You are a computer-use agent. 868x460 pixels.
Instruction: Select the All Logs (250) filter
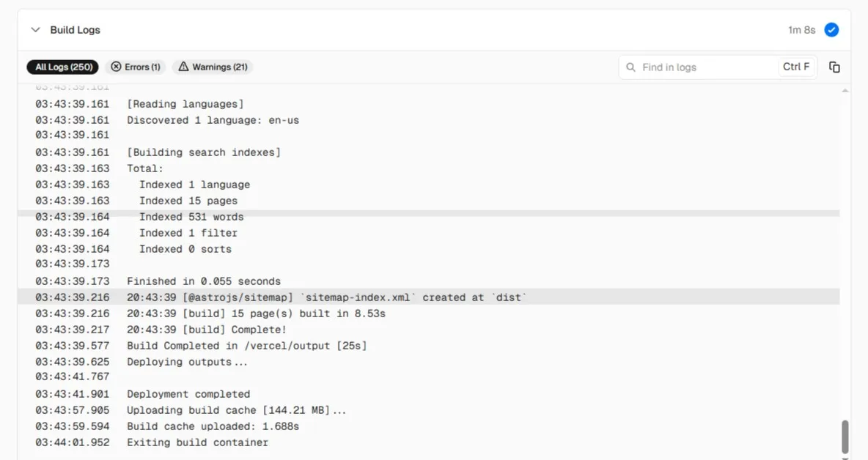(62, 67)
